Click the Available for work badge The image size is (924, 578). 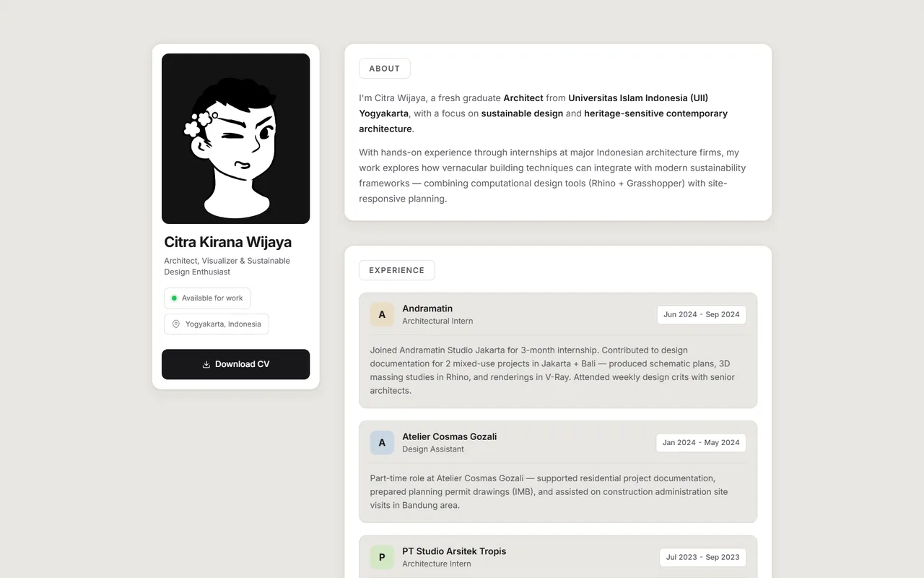tap(207, 298)
